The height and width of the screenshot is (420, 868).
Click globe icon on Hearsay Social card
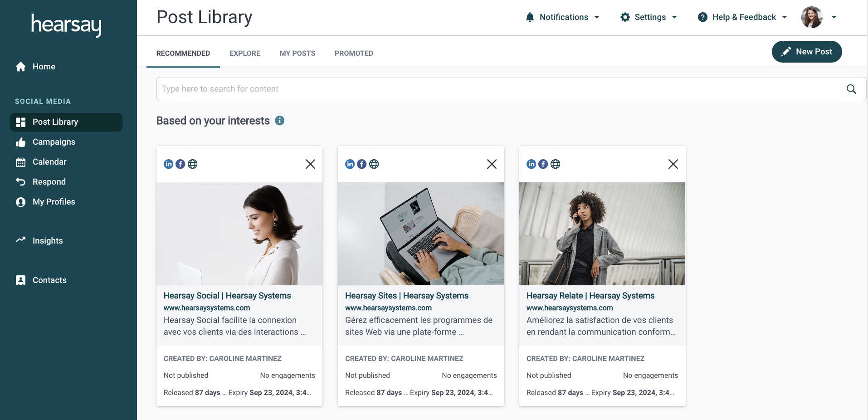click(x=192, y=164)
